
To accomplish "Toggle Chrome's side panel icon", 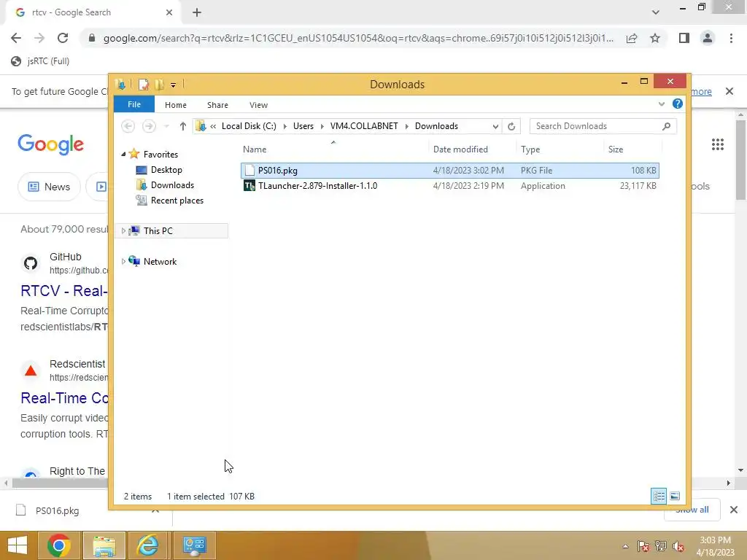I will tap(684, 38).
